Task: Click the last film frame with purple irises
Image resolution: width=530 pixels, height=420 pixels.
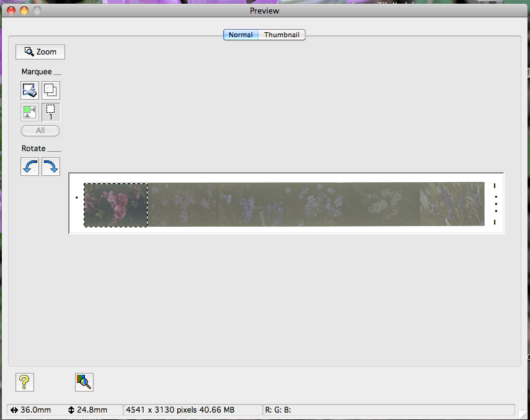Action: click(x=451, y=204)
